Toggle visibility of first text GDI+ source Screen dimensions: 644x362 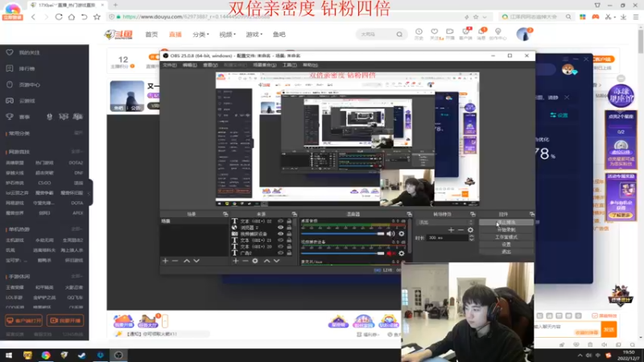click(x=280, y=220)
